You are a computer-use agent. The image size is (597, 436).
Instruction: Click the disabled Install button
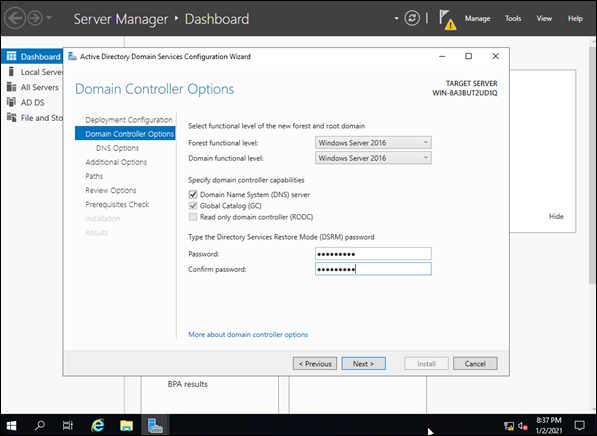click(426, 364)
